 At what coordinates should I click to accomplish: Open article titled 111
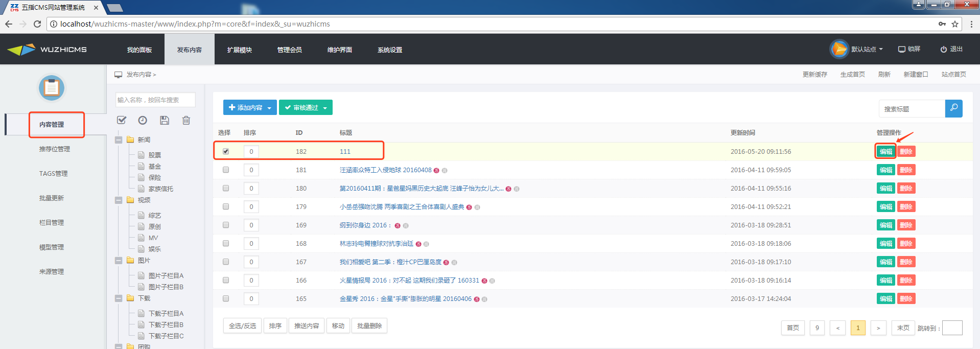pyautogui.click(x=345, y=151)
